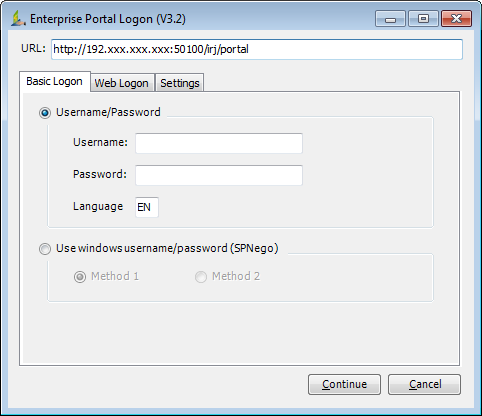
Task: Choose Use windows username/password (SPNego)
Action: point(45,249)
